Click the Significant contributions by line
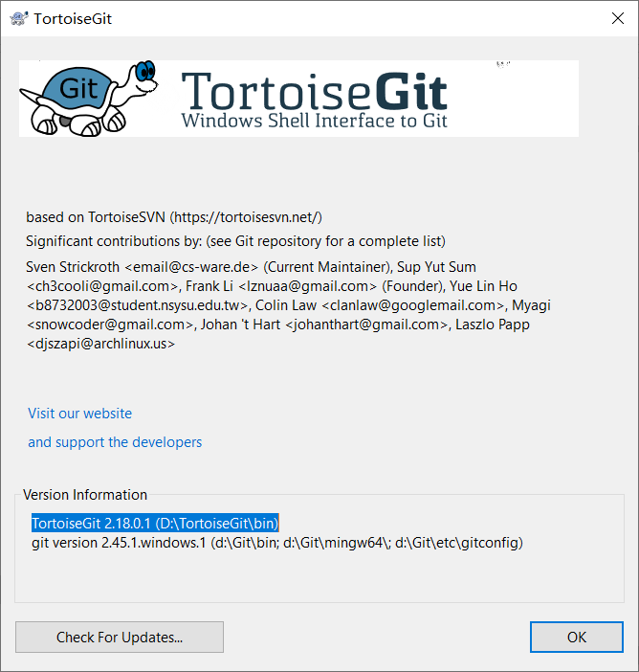Image resolution: width=639 pixels, height=672 pixels. (235, 241)
